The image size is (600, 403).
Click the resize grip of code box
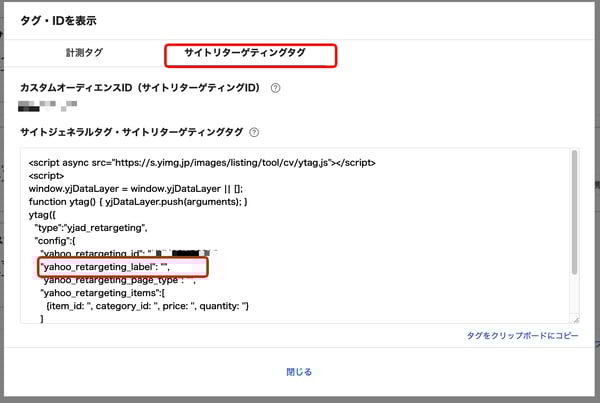click(x=576, y=320)
